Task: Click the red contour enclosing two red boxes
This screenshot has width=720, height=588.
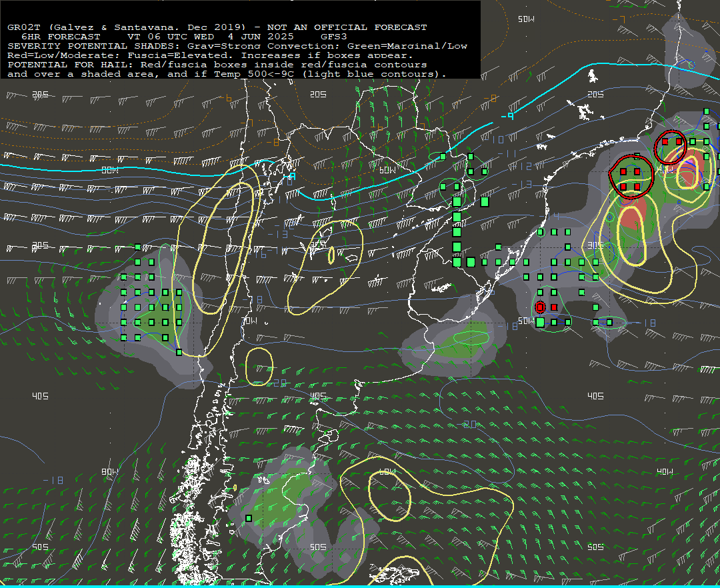Action: pyautogui.click(x=671, y=147)
